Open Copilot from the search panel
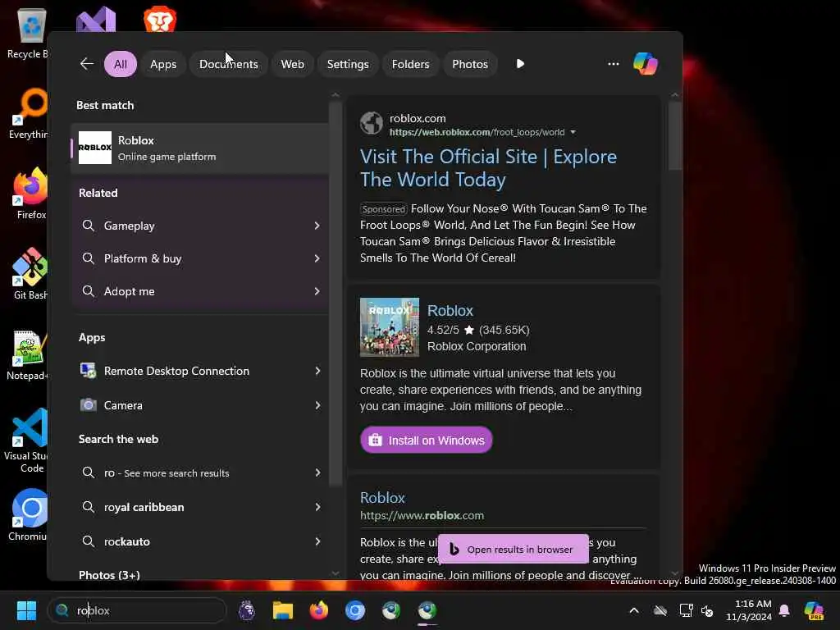The height and width of the screenshot is (630, 840). click(645, 64)
